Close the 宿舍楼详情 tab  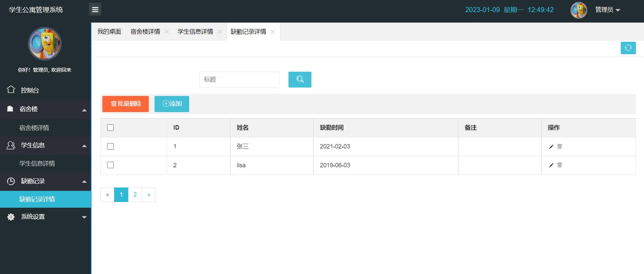(x=167, y=32)
